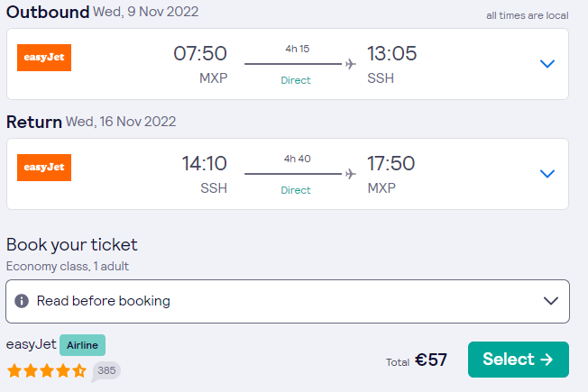Image resolution: width=588 pixels, height=392 pixels.
Task: Click the outbound arrival time 13:05
Action: [391, 53]
